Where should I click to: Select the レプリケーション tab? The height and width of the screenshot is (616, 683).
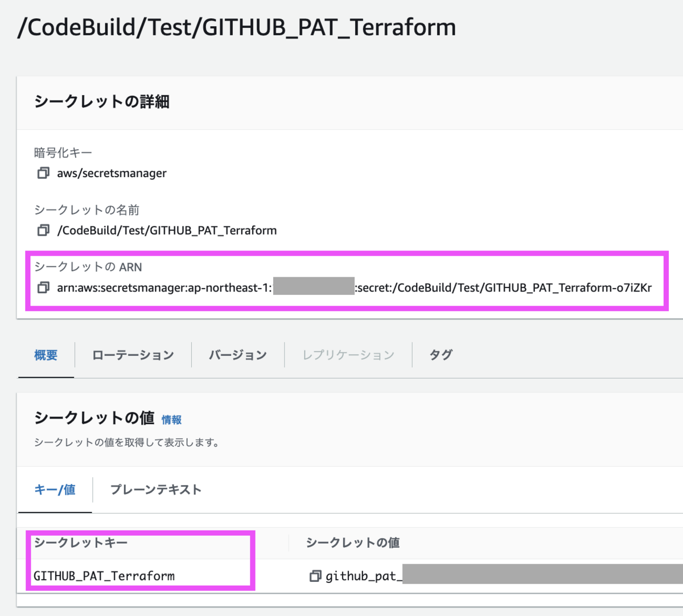pyautogui.click(x=348, y=355)
